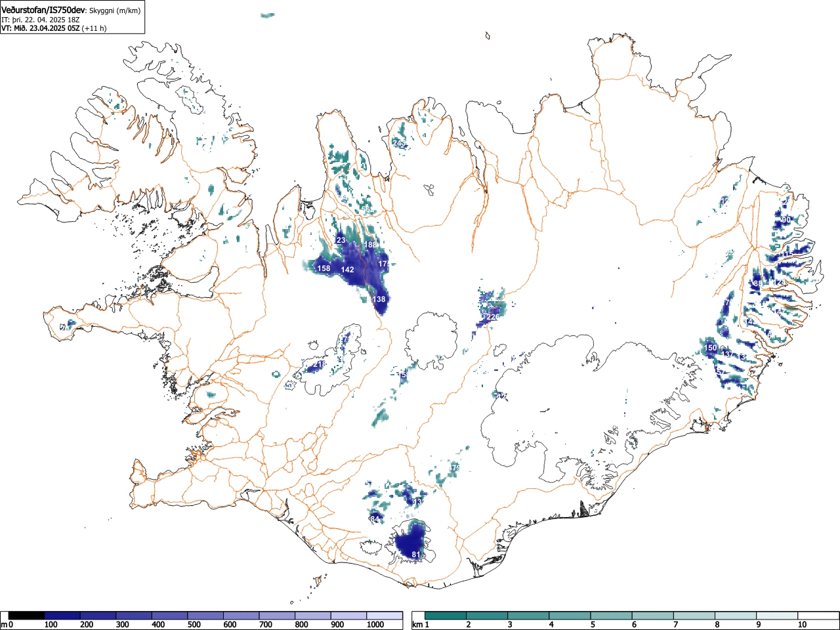Click the '218' visibility value on map

click(x=320, y=364)
